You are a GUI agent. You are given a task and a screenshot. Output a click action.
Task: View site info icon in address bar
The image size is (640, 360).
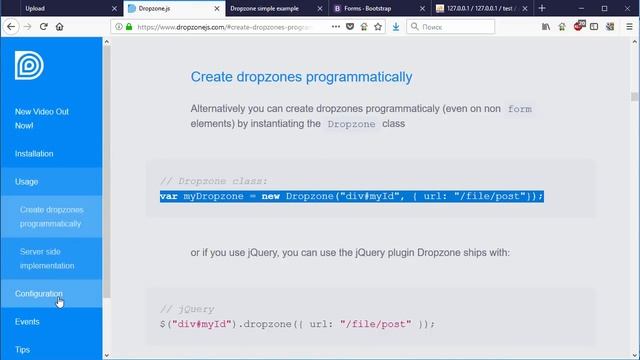[118, 27]
